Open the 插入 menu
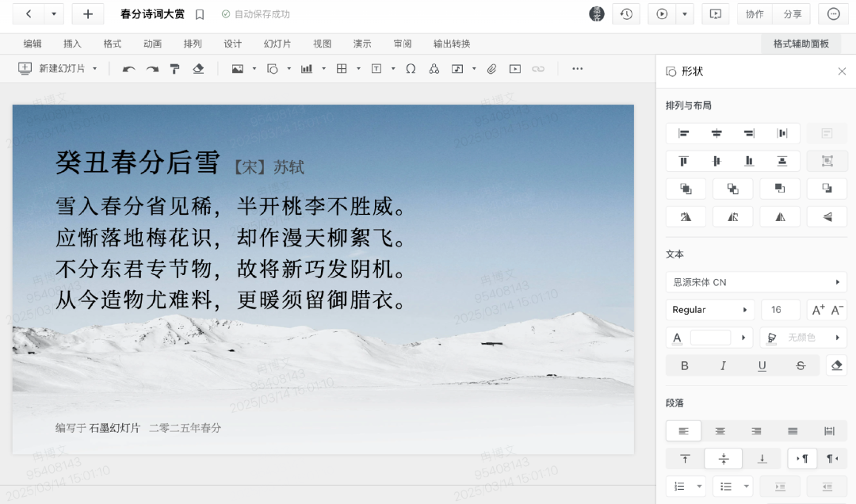The height and width of the screenshot is (504, 856). click(x=72, y=44)
